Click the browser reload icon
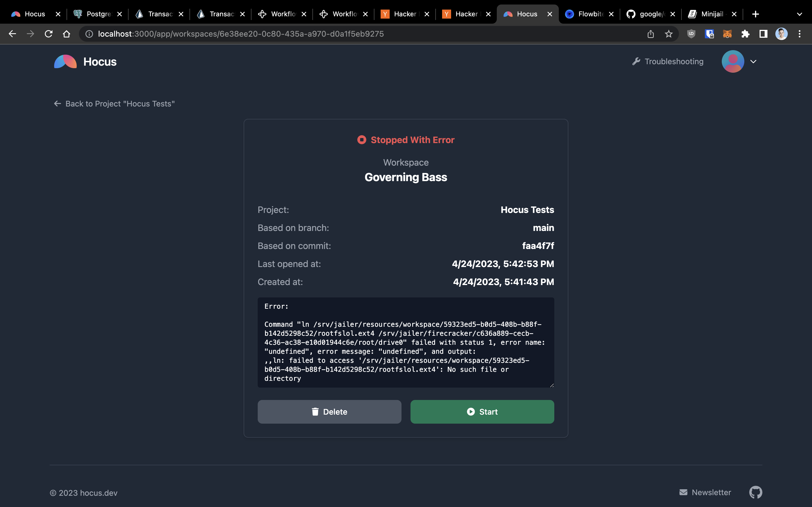This screenshot has width=812, height=507. [x=49, y=34]
